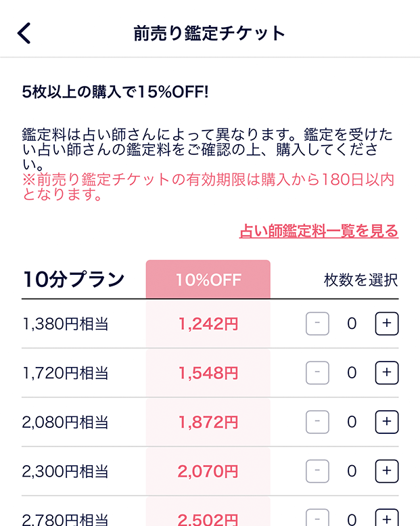
Task: Tap the 1,872円 discounted price
Action: click(208, 422)
